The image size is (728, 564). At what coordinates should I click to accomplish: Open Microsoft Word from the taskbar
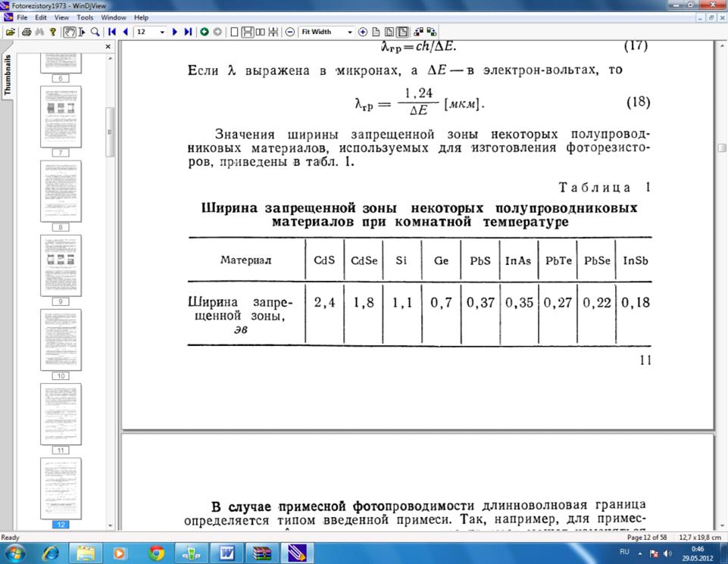click(227, 553)
